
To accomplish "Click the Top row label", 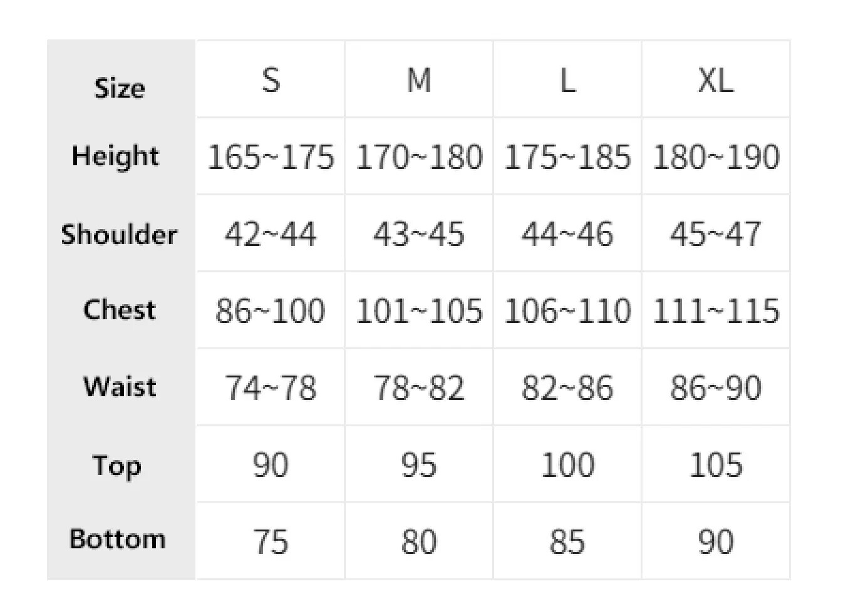I will tap(117, 466).
